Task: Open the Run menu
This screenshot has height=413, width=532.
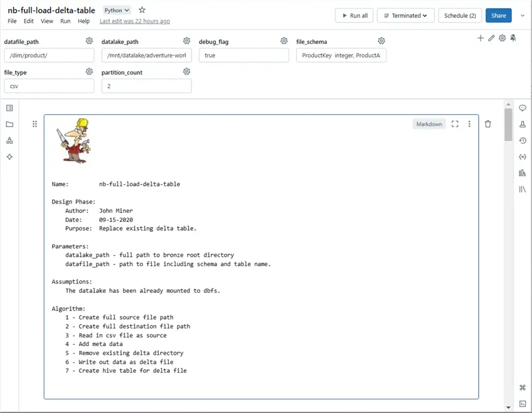Action: click(x=65, y=21)
